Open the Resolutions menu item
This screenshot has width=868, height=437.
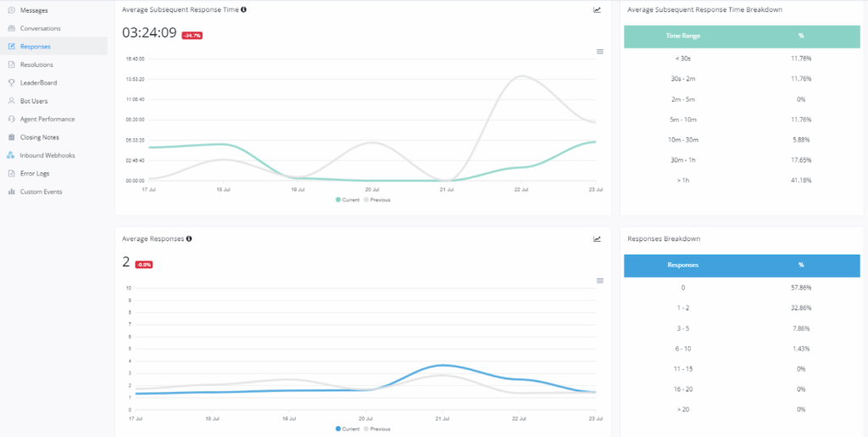[x=36, y=64]
